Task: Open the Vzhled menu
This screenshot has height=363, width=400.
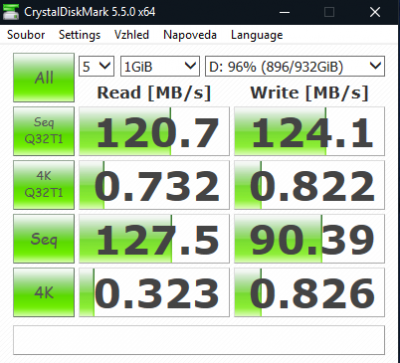Action: point(131,35)
